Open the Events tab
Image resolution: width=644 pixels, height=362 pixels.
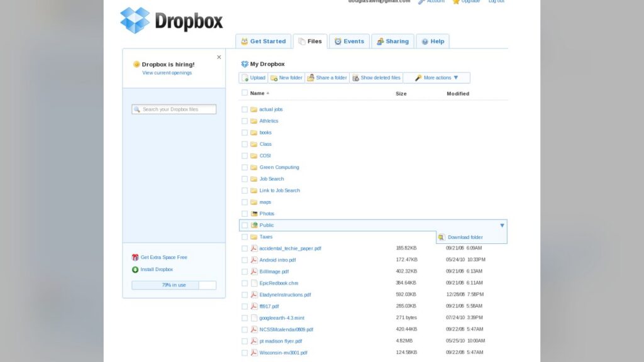(x=349, y=41)
